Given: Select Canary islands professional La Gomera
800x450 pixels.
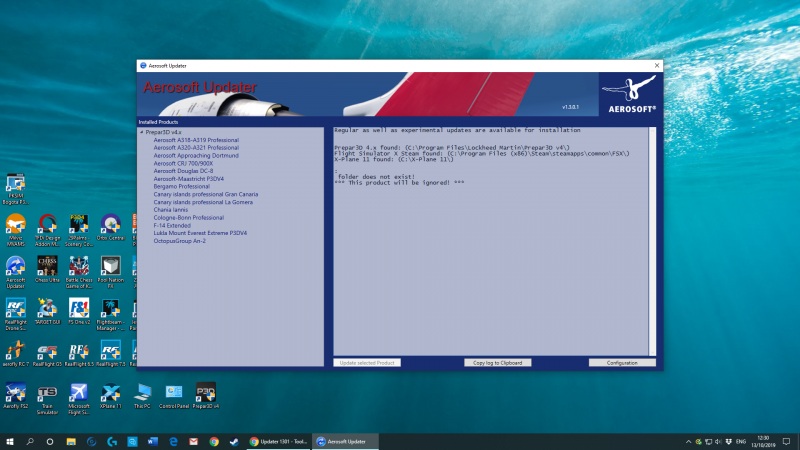Looking at the screenshot, I should (x=203, y=202).
